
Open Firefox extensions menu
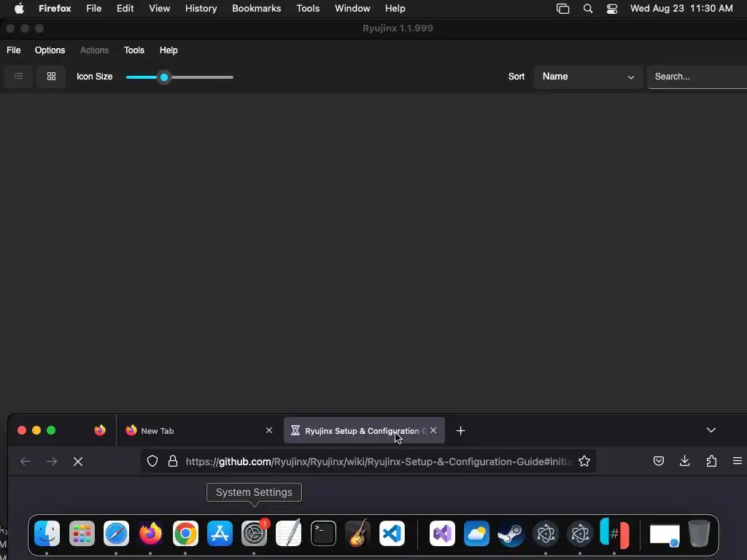[711, 461]
